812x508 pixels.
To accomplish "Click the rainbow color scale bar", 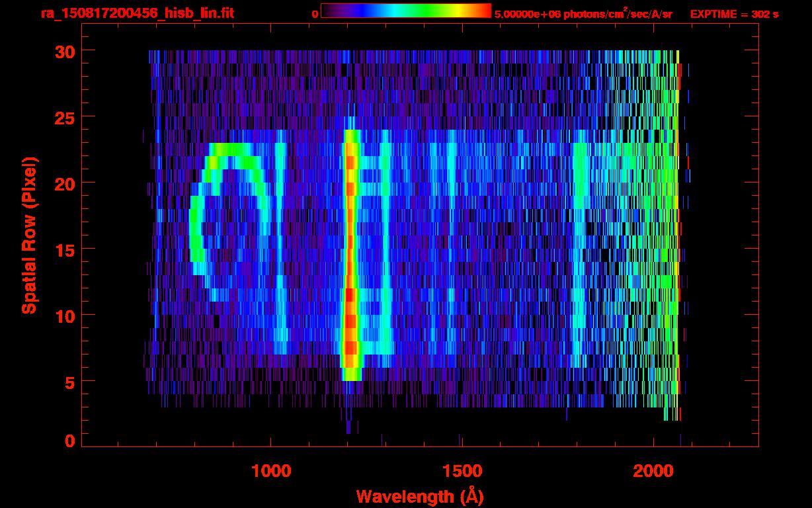I will (405, 11).
